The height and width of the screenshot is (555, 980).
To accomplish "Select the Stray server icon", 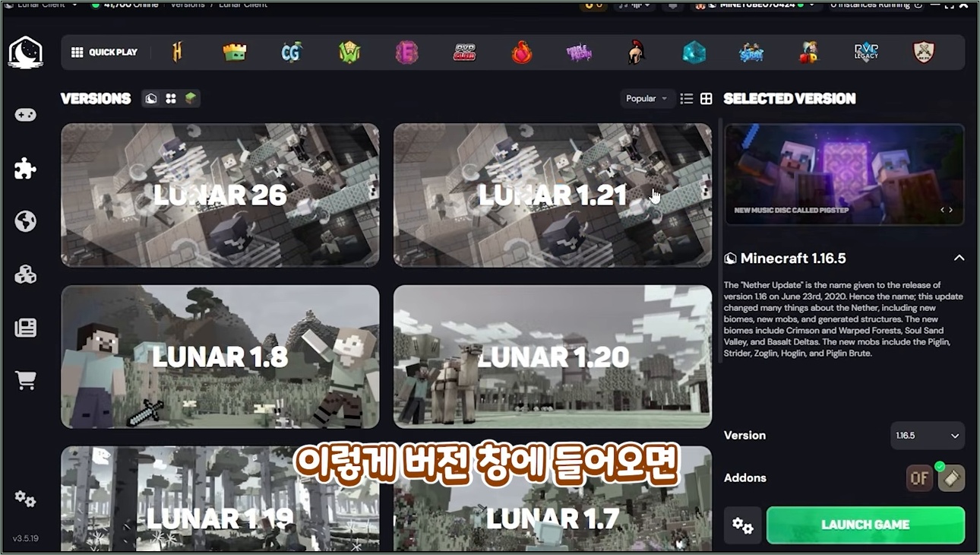I will pos(751,52).
